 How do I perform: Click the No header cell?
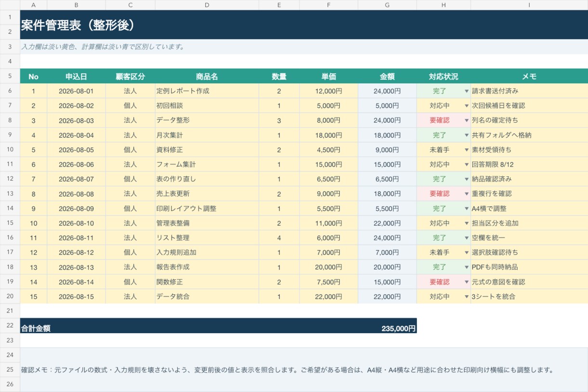33,76
